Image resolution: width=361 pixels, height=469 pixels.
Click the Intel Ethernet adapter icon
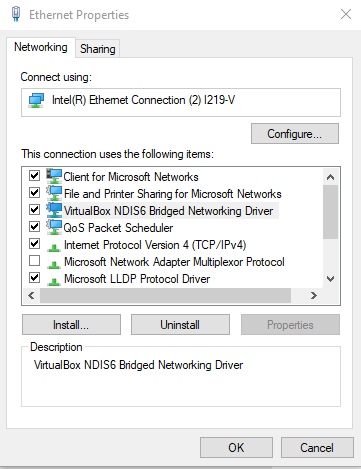point(36,100)
